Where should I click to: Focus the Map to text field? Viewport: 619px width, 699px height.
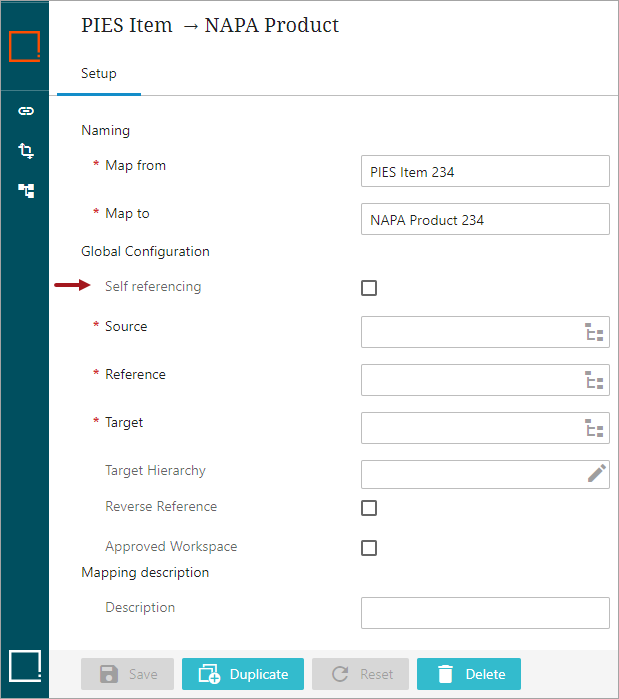tap(484, 220)
